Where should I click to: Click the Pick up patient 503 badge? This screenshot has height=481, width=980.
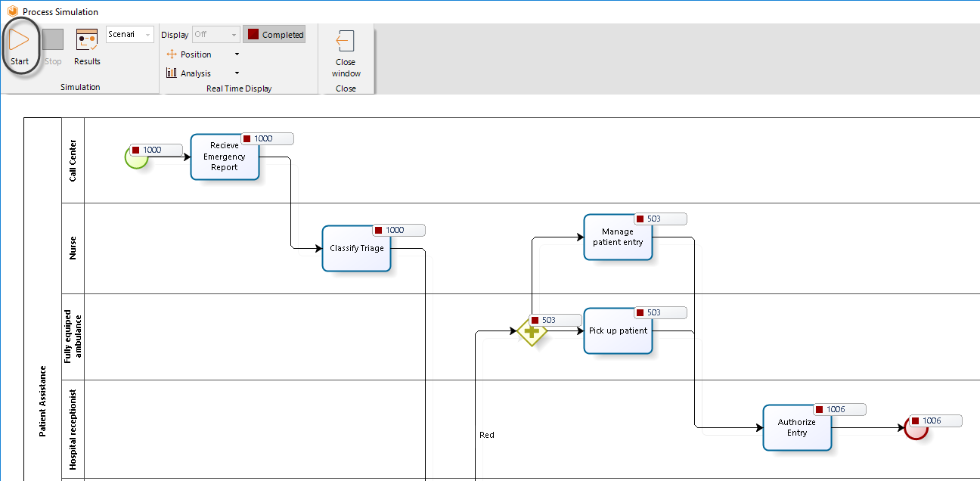pos(660,312)
